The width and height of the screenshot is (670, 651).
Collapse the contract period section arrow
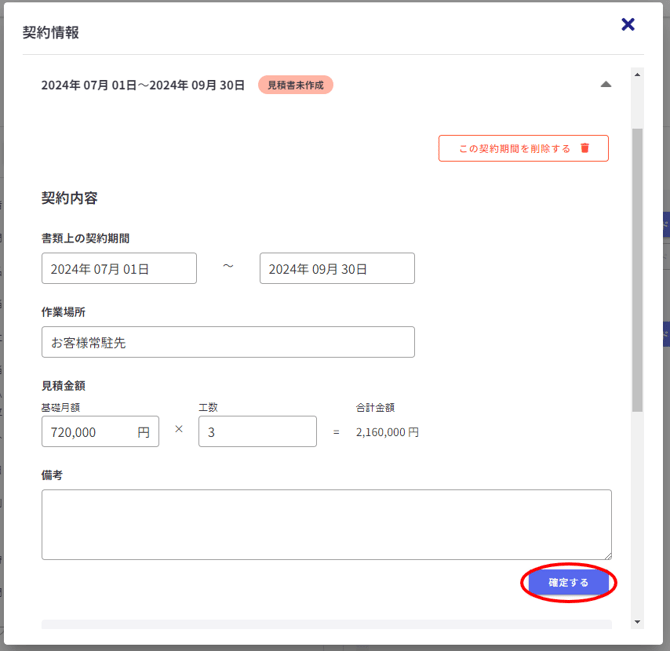(x=605, y=85)
